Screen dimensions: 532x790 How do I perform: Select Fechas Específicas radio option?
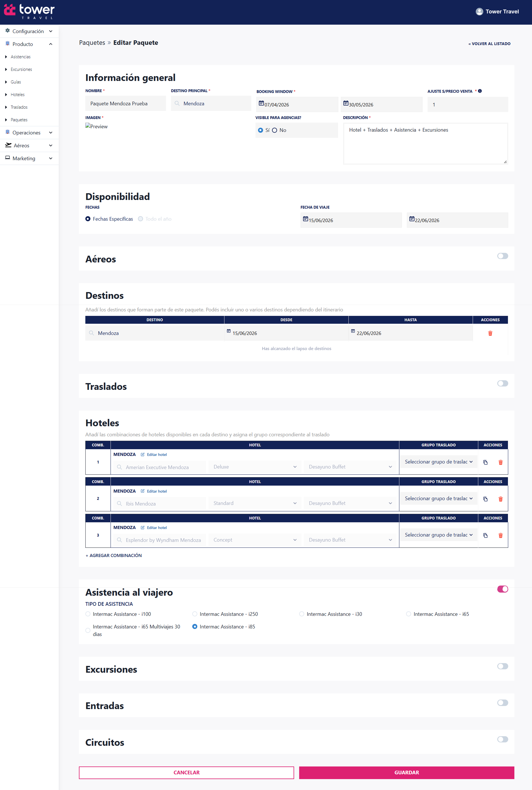pyautogui.click(x=88, y=219)
